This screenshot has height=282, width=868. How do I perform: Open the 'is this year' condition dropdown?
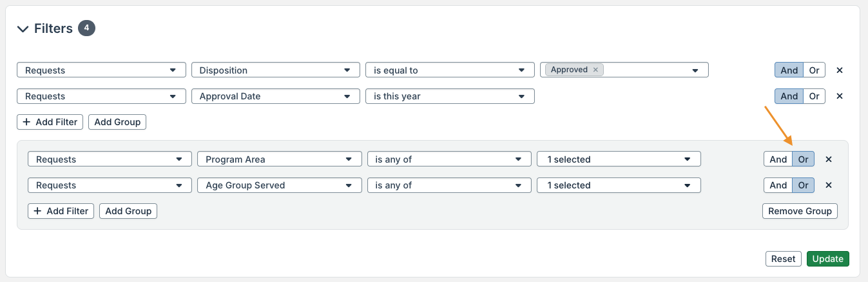click(x=449, y=96)
